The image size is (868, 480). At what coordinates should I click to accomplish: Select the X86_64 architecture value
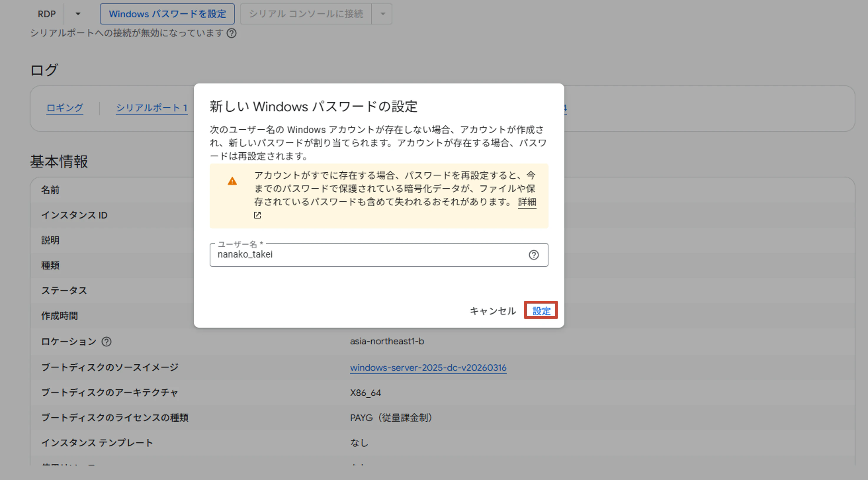pos(365,393)
